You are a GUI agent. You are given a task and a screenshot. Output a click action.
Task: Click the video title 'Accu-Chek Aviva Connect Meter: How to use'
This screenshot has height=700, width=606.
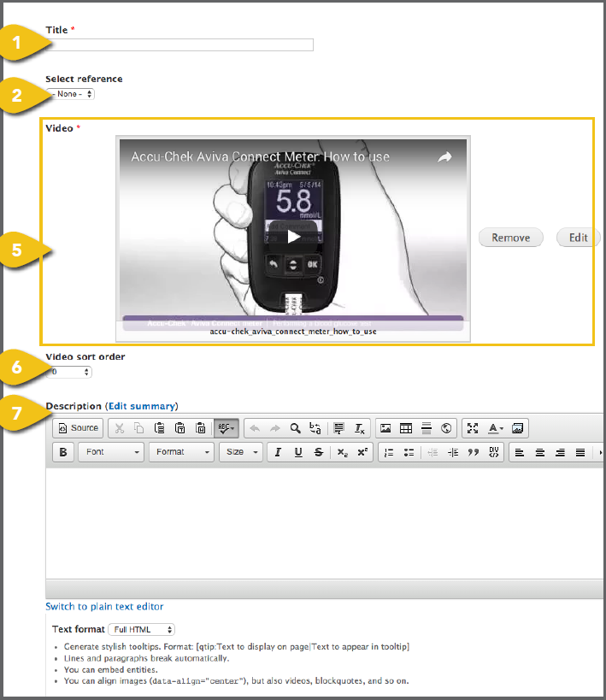[261, 156]
